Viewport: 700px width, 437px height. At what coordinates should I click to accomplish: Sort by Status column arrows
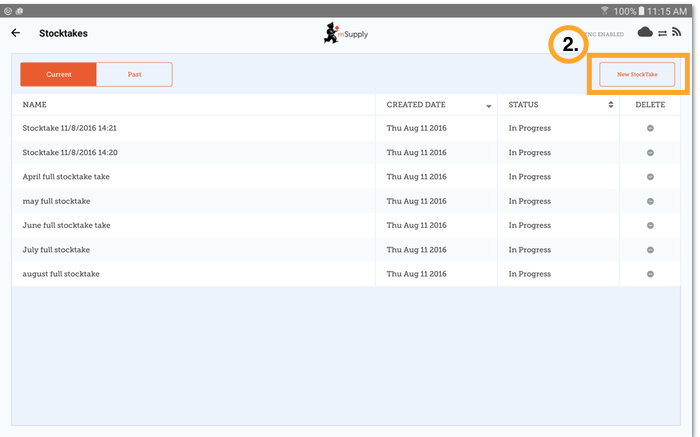tap(610, 105)
